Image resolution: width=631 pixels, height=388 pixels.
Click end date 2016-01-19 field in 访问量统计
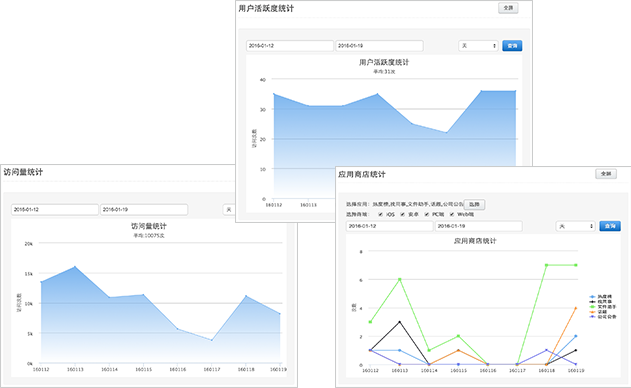pyautogui.click(x=144, y=210)
